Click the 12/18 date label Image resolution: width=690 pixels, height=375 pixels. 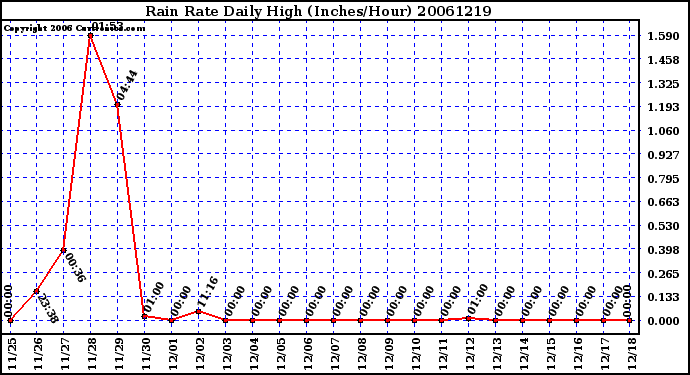point(631,354)
